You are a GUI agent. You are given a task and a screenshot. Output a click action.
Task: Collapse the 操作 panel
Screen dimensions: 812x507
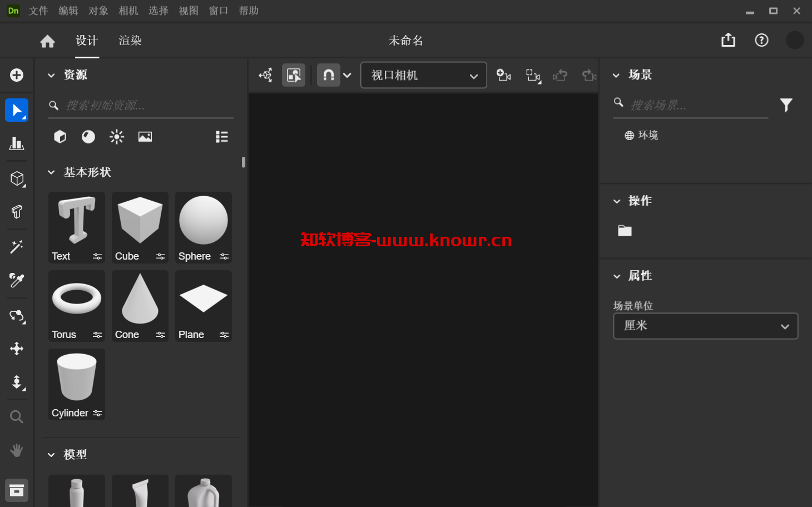click(617, 201)
